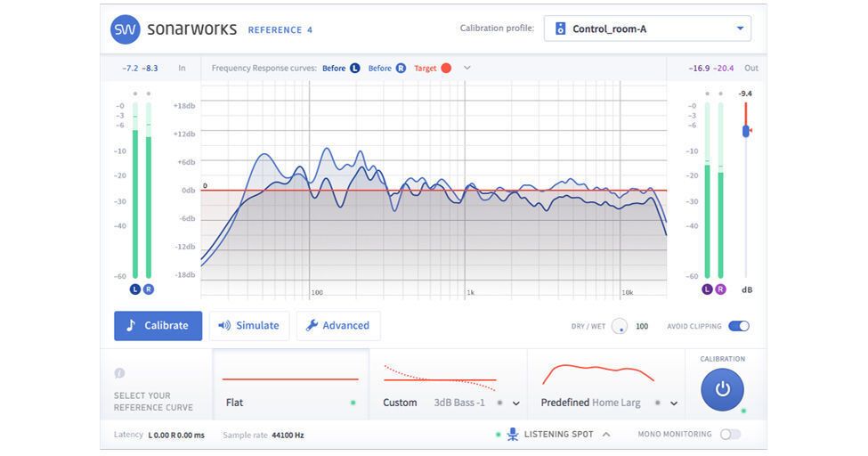The image size is (868, 456).
Task: Click the -9.4 output gain value
Action: [x=745, y=94]
